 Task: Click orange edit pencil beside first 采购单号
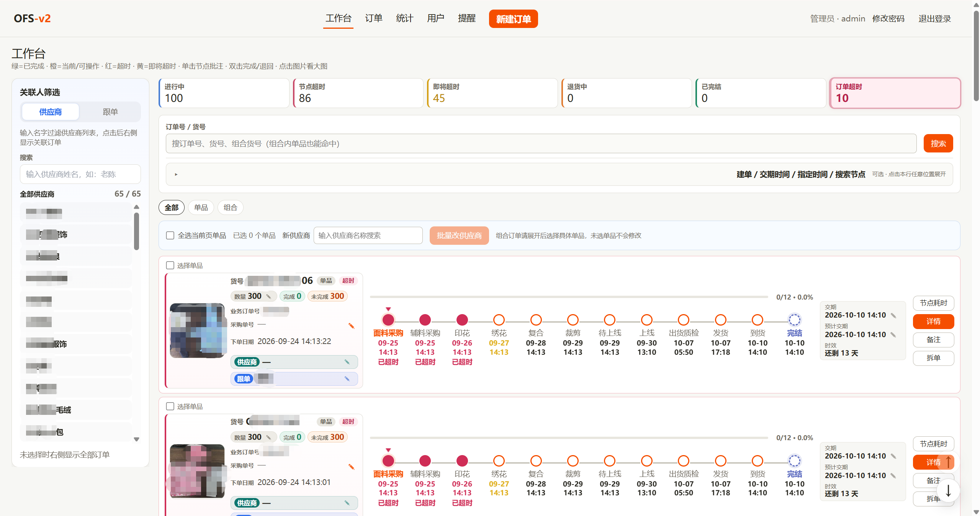[x=351, y=326]
